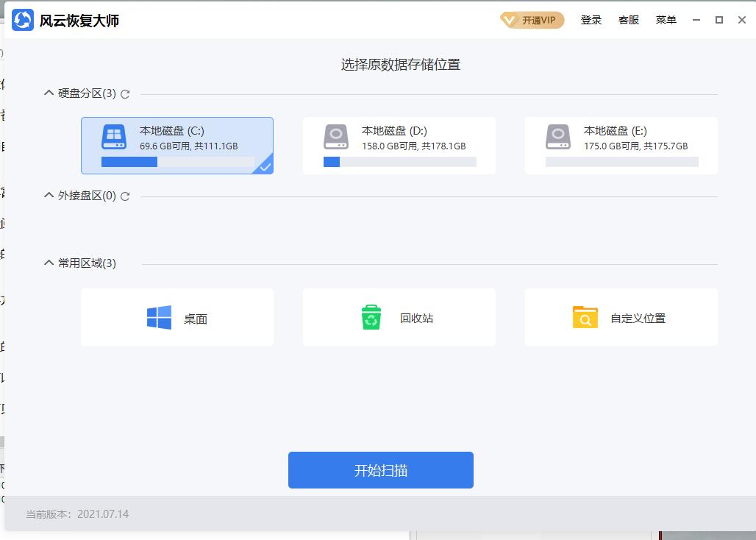The image size is (756, 540).
Task: Click the recycle bin icon for 回收站
Action: 371,316
